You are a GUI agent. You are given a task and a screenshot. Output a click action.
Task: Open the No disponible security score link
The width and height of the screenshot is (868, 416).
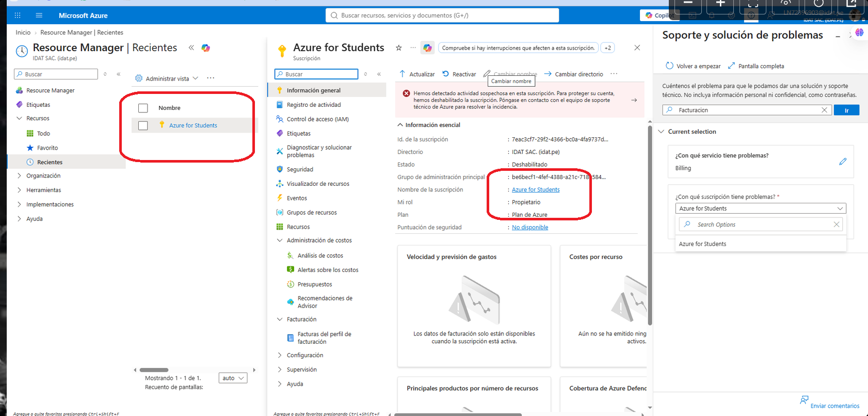[x=530, y=227]
